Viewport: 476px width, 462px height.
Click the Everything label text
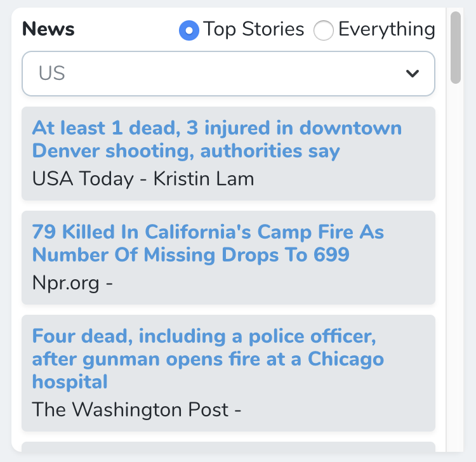click(x=387, y=30)
